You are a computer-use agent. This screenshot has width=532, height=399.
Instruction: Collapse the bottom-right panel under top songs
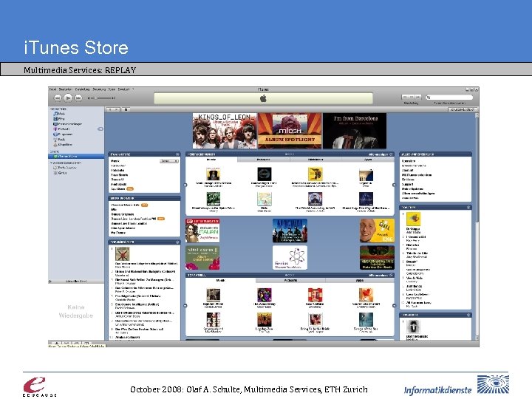coord(468,315)
